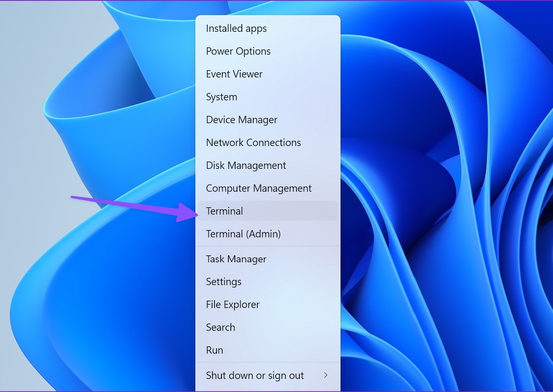Launch Computer Management

click(x=259, y=188)
